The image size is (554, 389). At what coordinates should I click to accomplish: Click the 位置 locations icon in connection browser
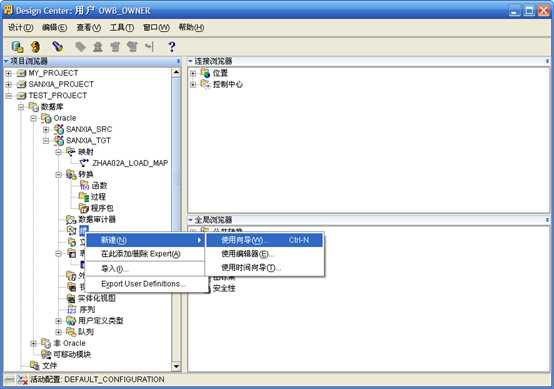pos(205,73)
